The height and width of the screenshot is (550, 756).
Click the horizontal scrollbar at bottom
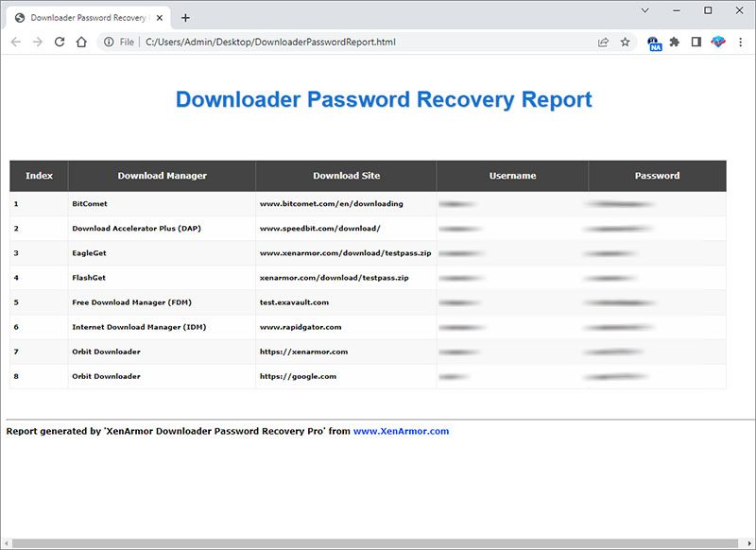coord(374,543)
